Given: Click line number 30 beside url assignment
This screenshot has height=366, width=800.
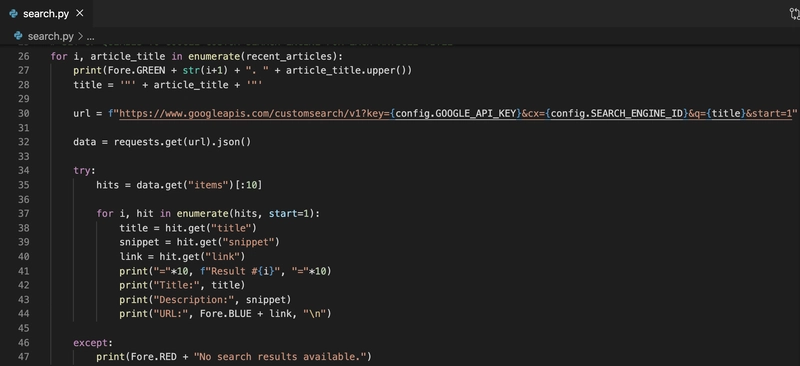Looking at the screenshot, I should 23,113.
